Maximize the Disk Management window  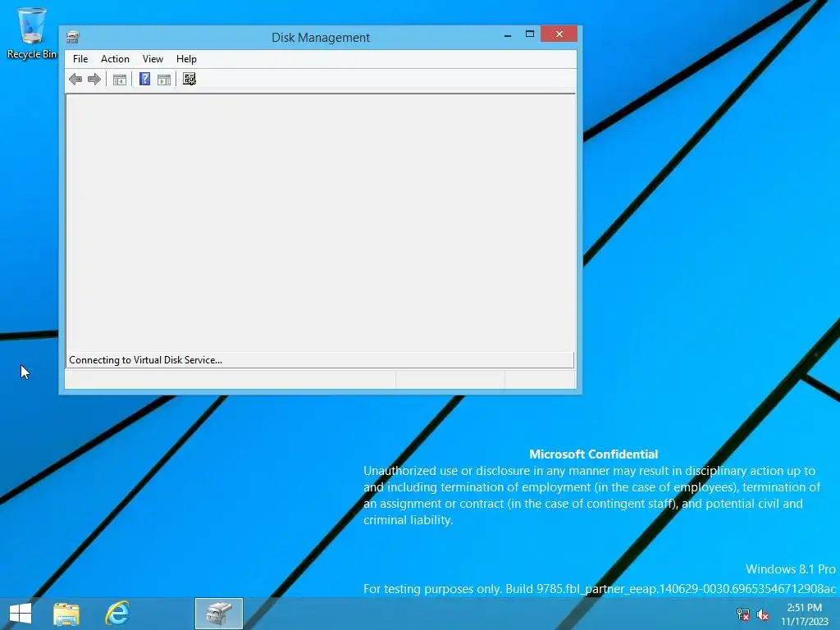pos(530,34)
